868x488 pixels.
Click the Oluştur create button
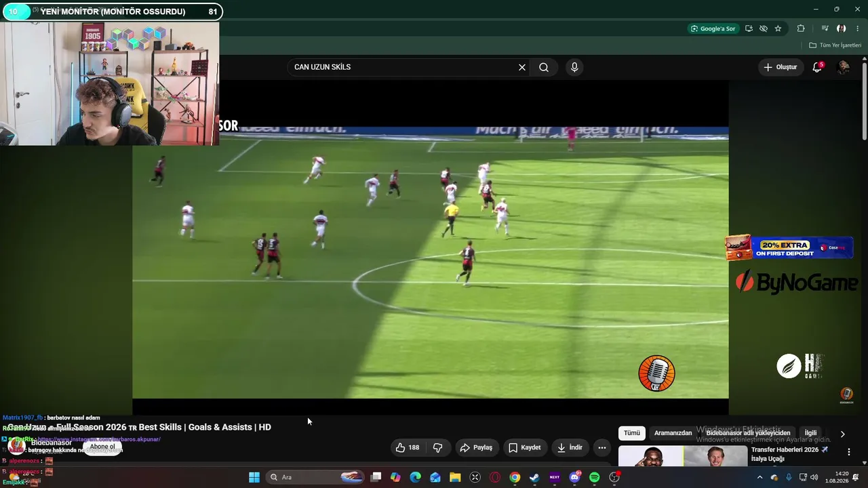coord(780,67)
